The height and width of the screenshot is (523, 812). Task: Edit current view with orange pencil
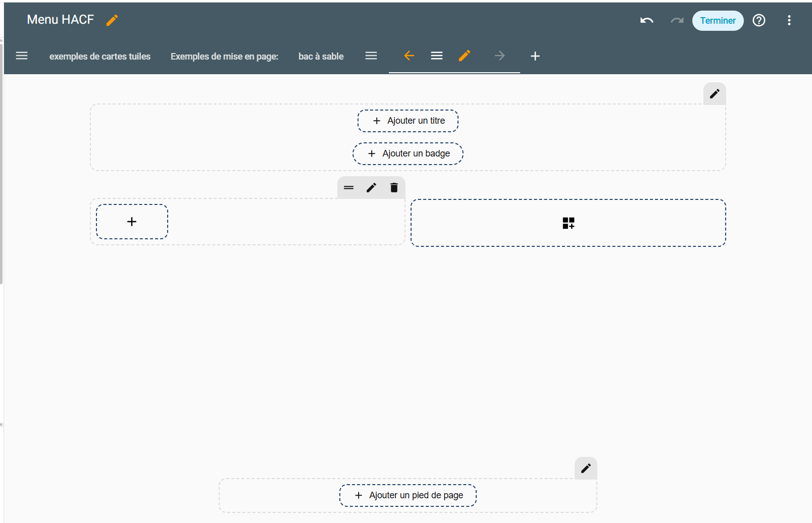(x=465, y=56)
